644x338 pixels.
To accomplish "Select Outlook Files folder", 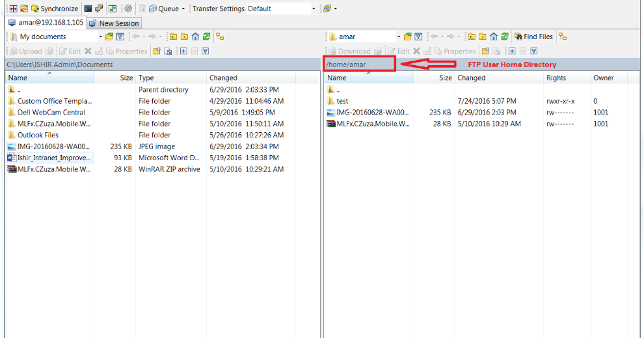I will [x=33, y=135].
